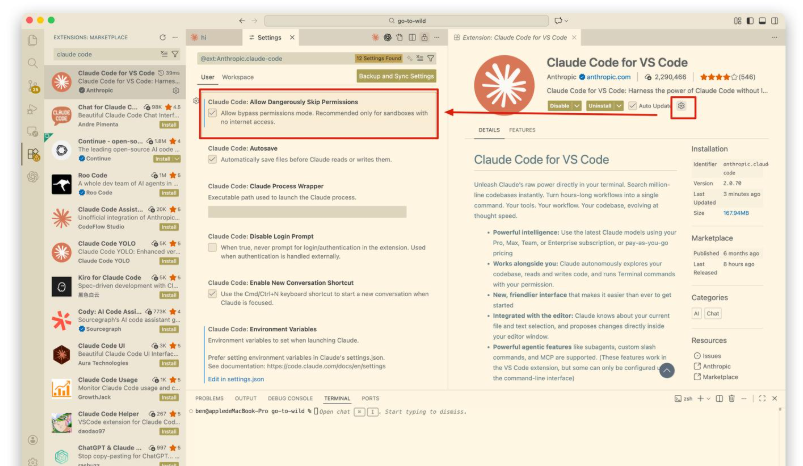
Task: Refresh the Extensions Marketplace list
Action: click(x=163, y=37)
